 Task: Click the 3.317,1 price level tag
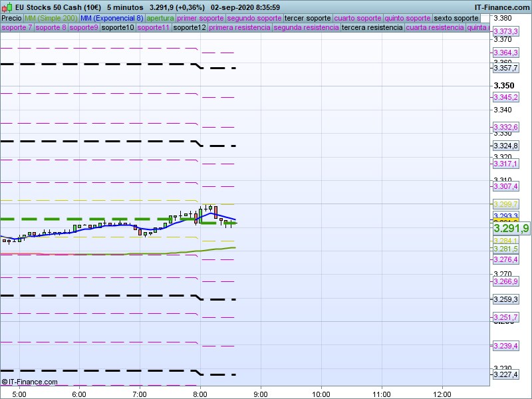(x=505, y=164)
